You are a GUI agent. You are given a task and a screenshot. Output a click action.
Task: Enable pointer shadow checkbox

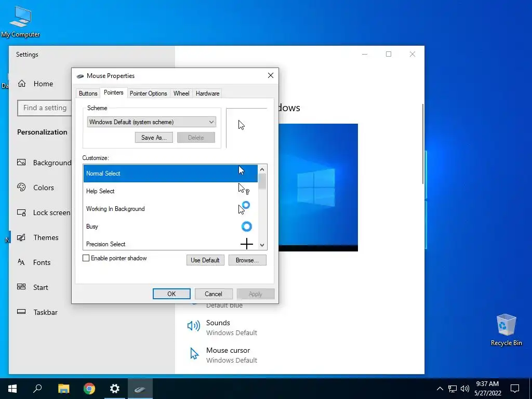point(86,258)
